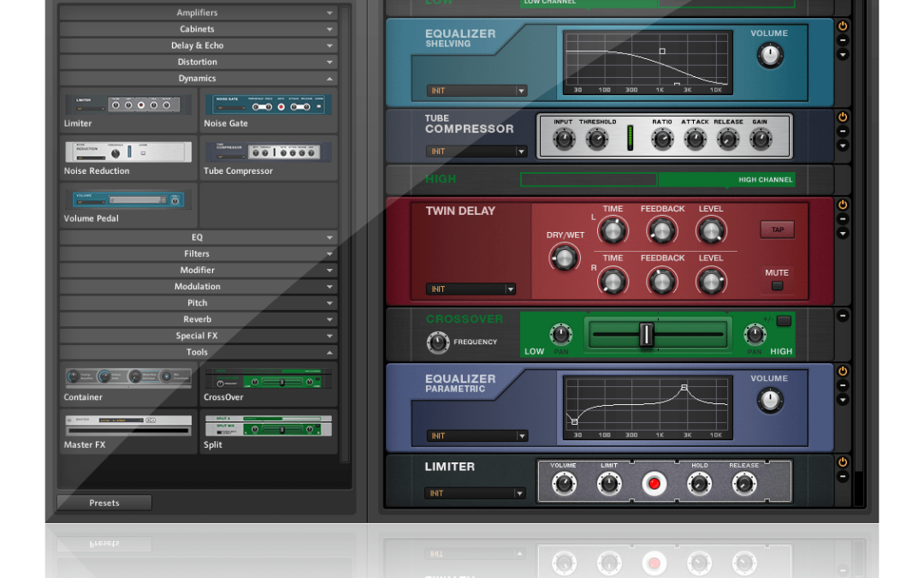
Task: Expand the Delay & Echo category
Action: tap(198, 45)
